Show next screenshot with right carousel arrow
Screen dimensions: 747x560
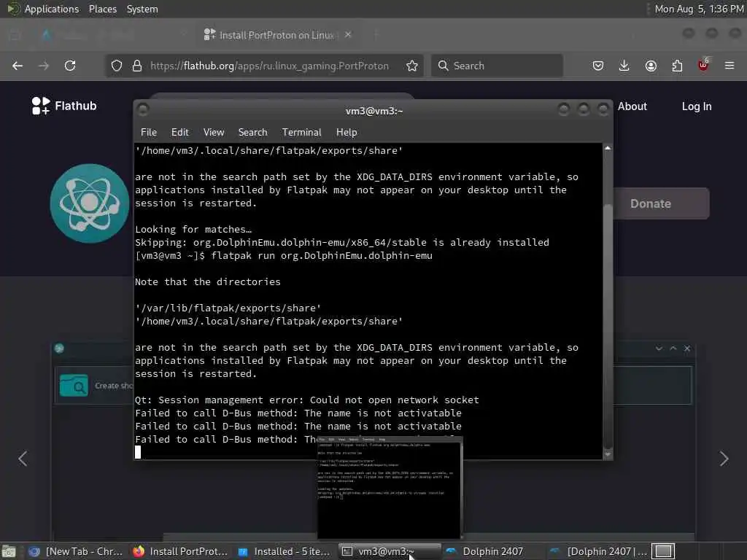[x=724, y=459]
